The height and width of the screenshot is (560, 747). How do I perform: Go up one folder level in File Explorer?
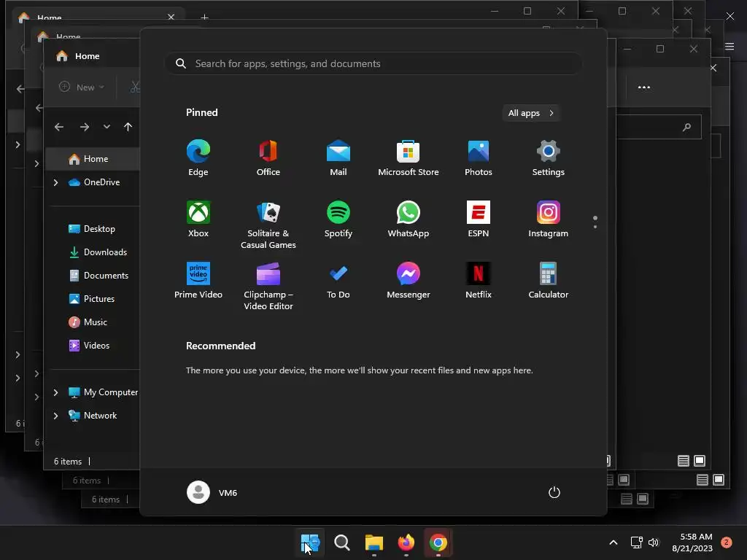(128, 127)
